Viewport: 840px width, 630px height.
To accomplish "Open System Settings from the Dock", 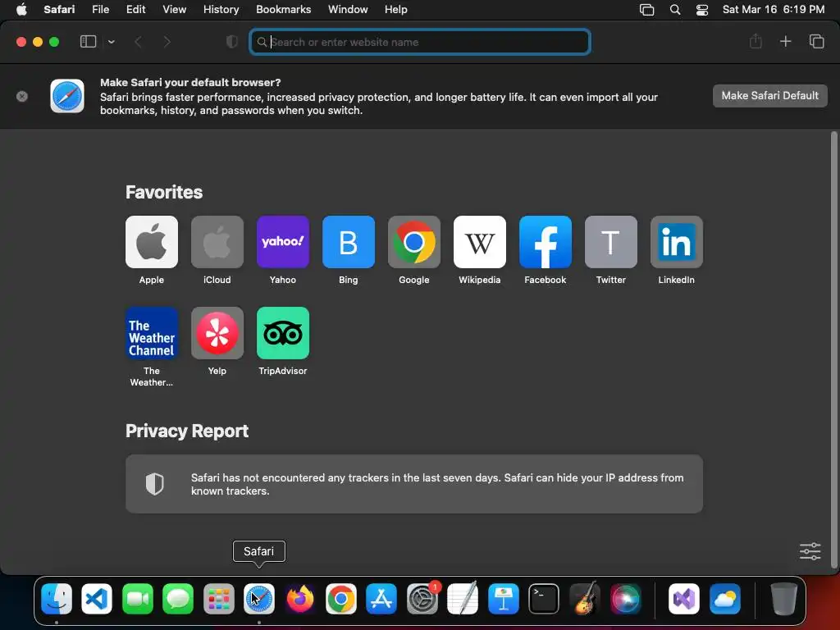I will 422,598.
